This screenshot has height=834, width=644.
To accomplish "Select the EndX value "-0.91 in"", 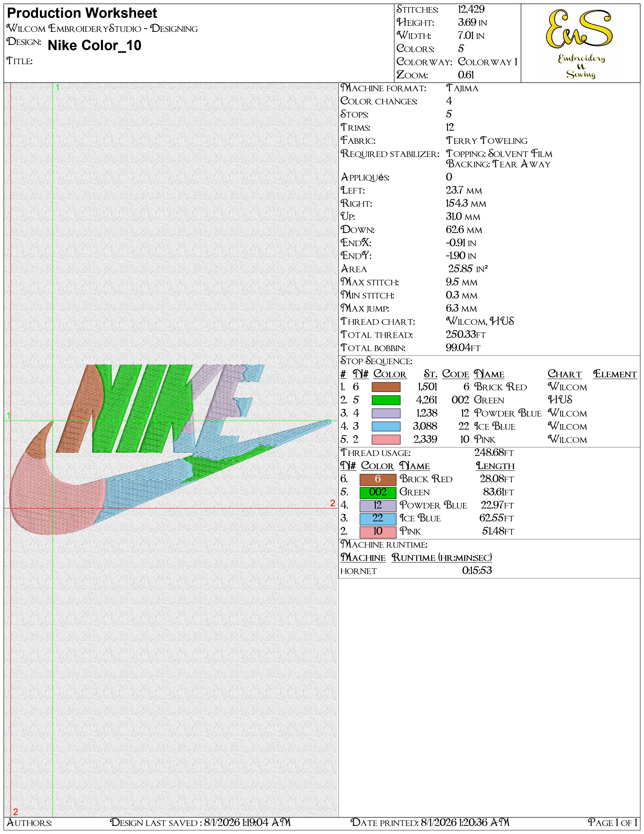I will tap(461, 243).
